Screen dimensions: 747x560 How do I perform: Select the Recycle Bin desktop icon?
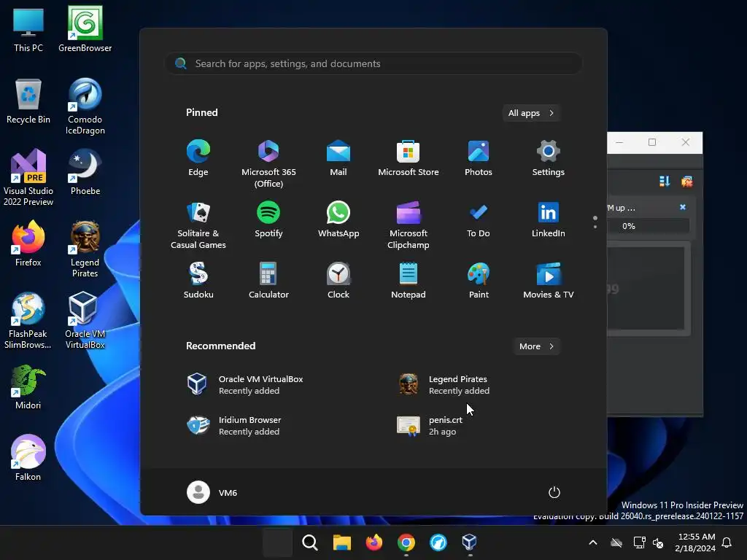coord(28,101)
